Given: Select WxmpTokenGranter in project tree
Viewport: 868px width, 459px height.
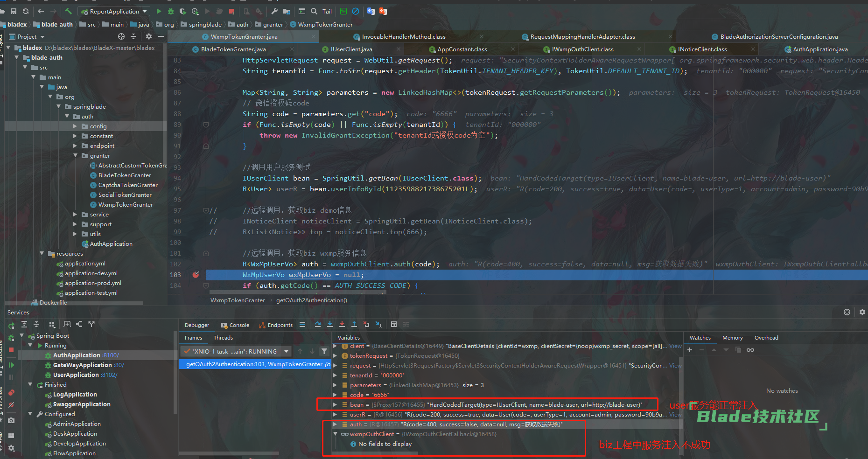Looking at the screenshot, I should pyautogui.click(x=126, y=205).
